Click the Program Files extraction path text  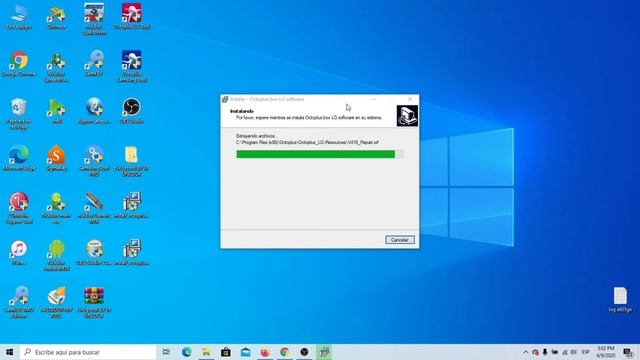coord(307,142)
